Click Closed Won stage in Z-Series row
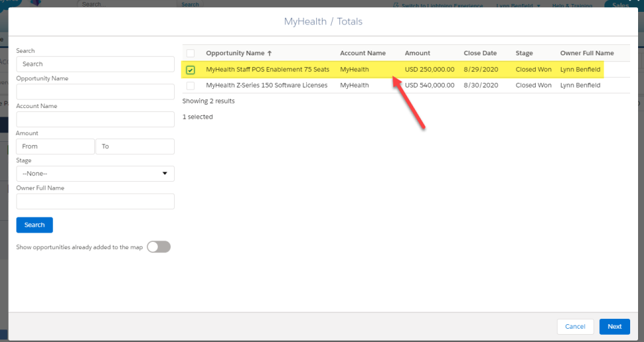The height and width of the screenshot is (342, 644). [x=534, y=85]
